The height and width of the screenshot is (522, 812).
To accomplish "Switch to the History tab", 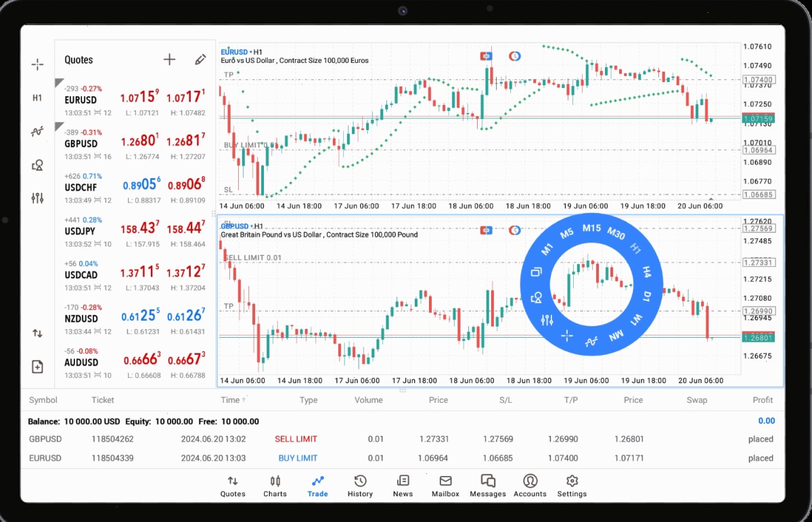I will [360, 486].
